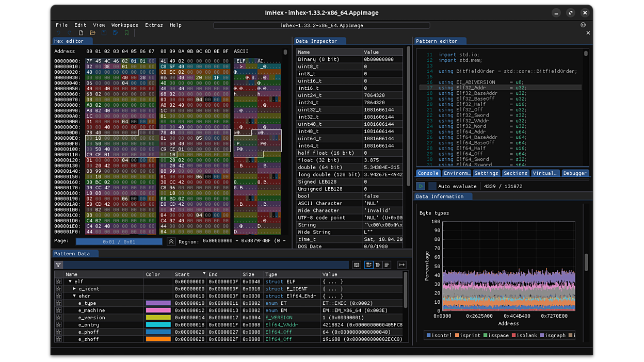The width and height of the screenshot is (644, 362).
Task: Click the export arrow icon in Pattern Data
Action: click(401, 265)
